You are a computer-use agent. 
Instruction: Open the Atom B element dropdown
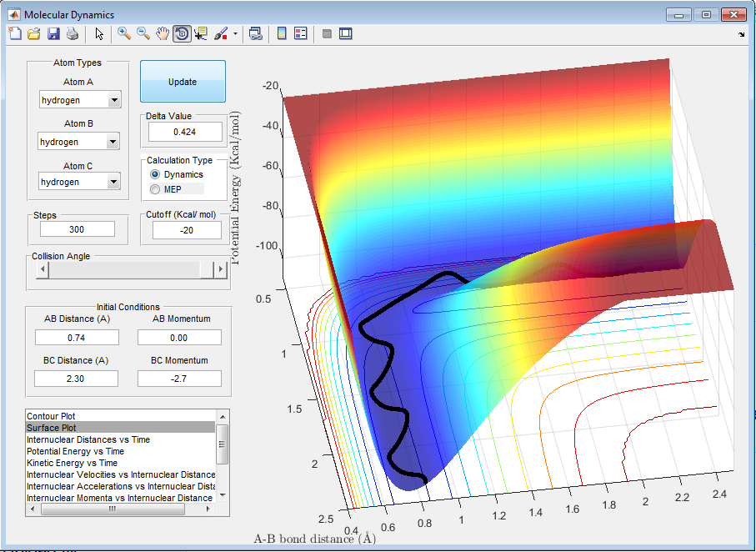coord(114,142)
